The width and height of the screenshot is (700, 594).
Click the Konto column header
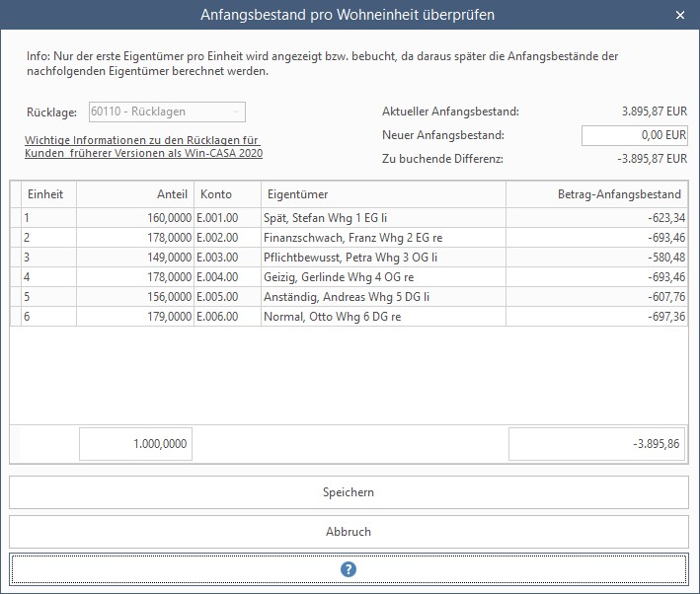tap(226, 194)
